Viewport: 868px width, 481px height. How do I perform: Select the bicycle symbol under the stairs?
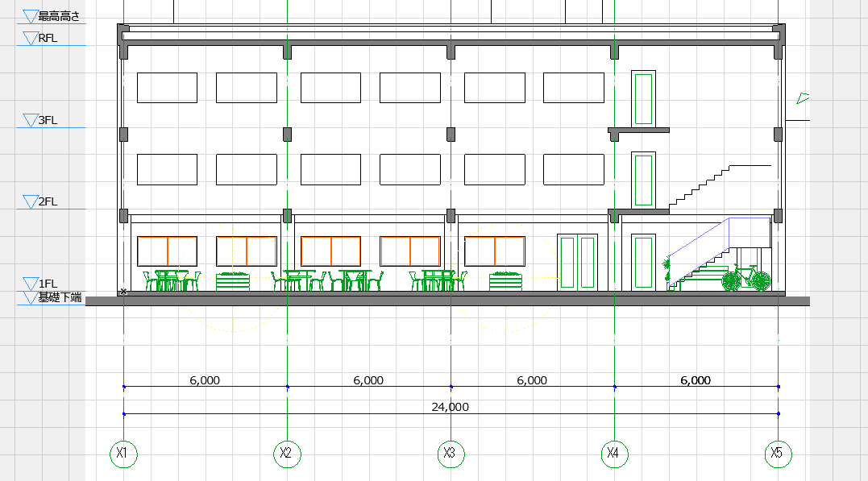click(x=746, y=277)
